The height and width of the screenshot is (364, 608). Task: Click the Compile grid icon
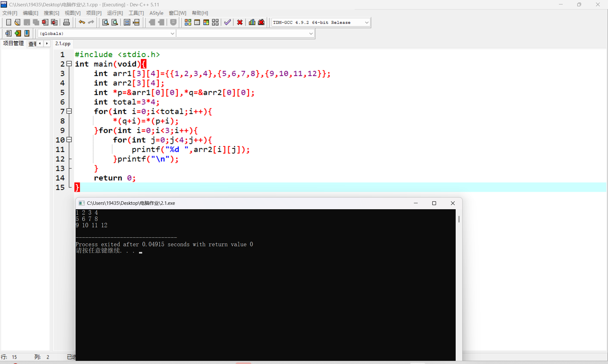tap(188, 22)
